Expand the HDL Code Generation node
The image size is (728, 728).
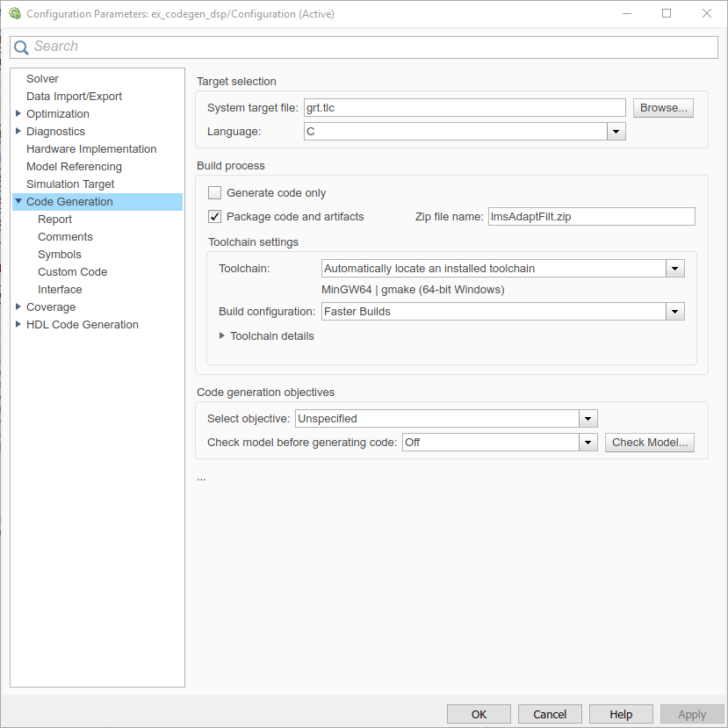point(18,325)
